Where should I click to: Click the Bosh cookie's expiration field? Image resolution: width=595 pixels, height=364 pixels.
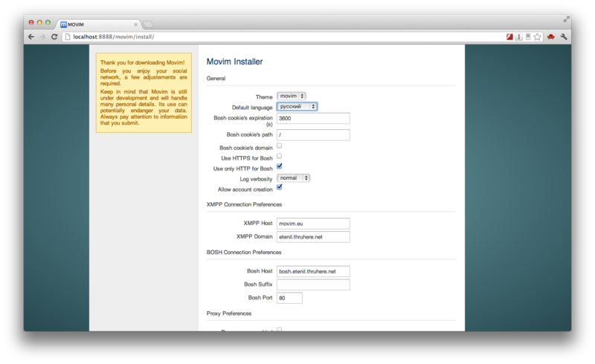point(313,118)
